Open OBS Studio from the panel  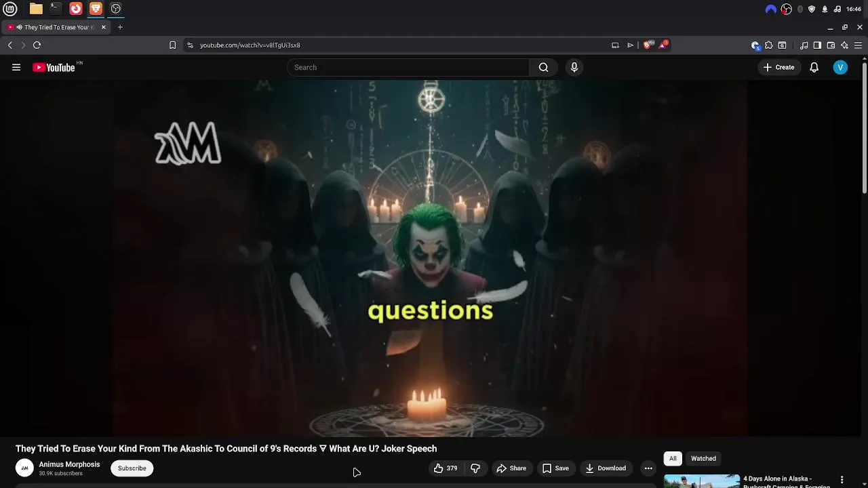(x=116, y=9)
